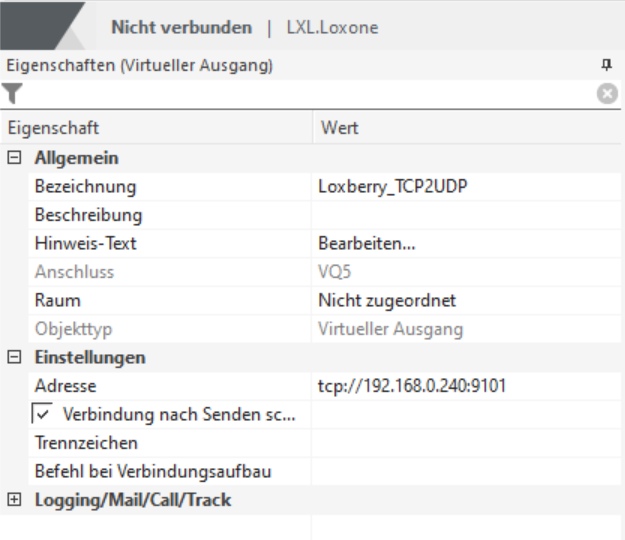The height and width of the screenshot is (540, 625).
Task: Click the Trennzeichen value field
Action: [x=465, y=442]
